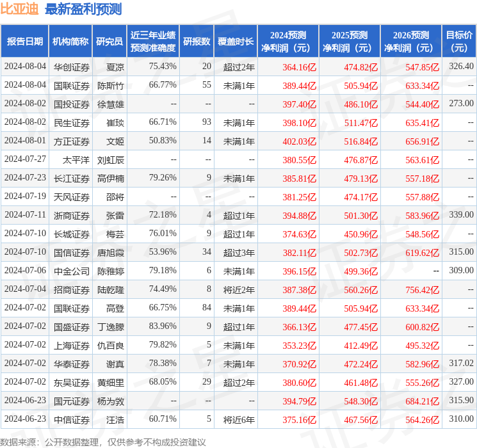This screenshot has width=477, height=448.
Task: Click the 83.96% accuracy value
Action: click(x=163, y=326)
